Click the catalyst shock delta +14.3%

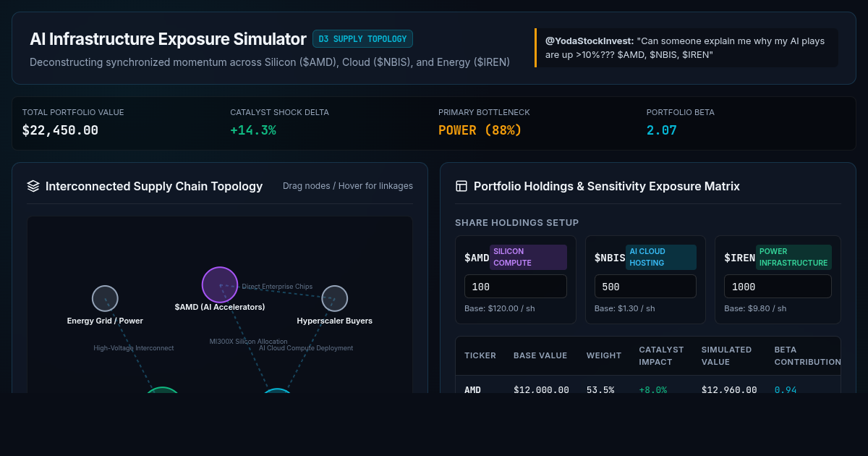(253, 130)
